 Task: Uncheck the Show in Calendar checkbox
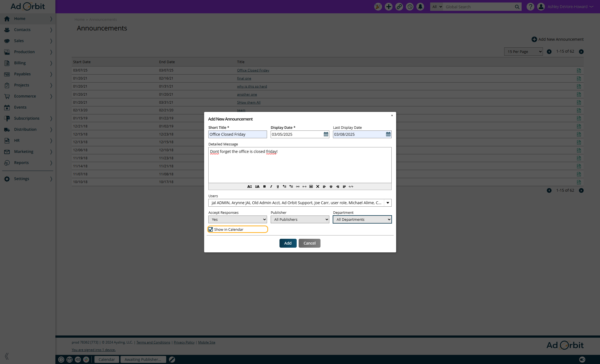point(211,229)
